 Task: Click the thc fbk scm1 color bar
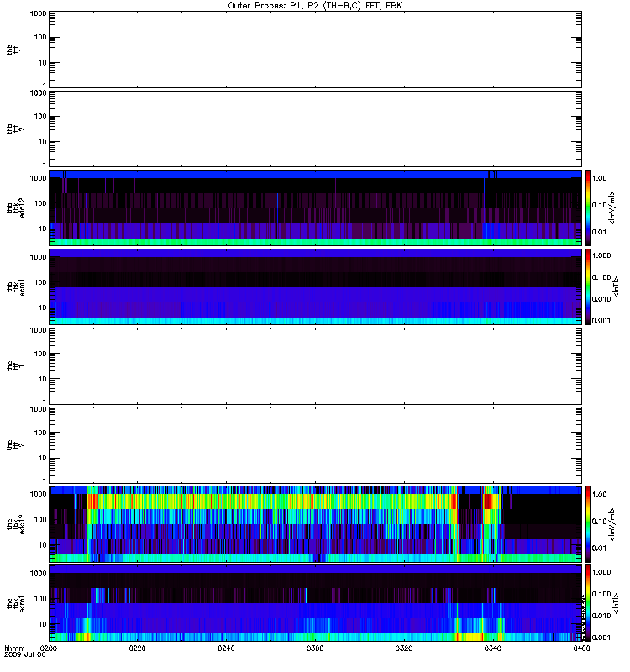588,603
